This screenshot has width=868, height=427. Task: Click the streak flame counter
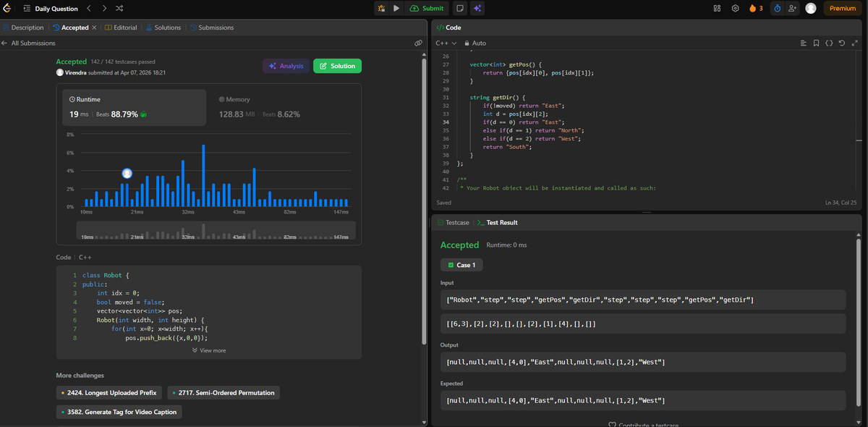coord(756,9)
